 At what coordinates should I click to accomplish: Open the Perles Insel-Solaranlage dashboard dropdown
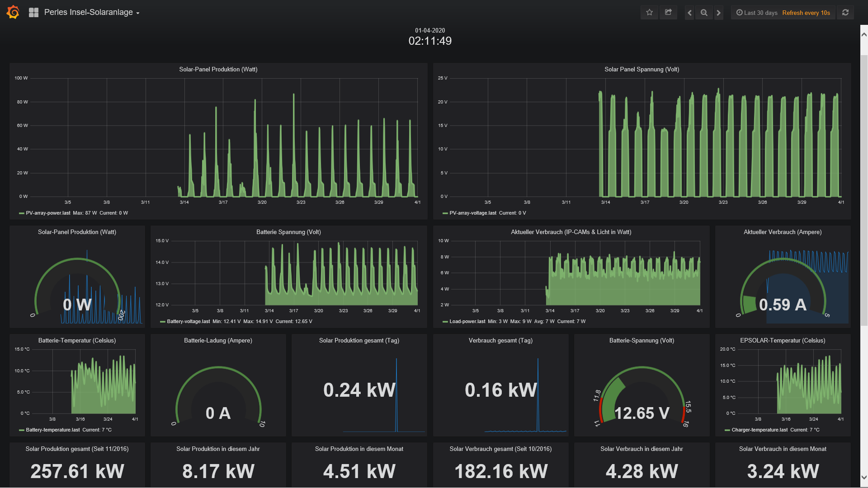pyautogui.click(x=92, y=13)
